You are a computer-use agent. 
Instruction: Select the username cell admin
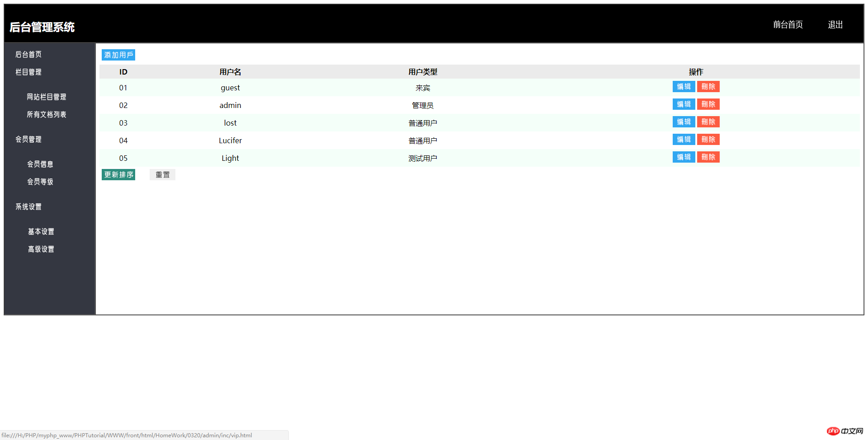click(x=230, y=105)
